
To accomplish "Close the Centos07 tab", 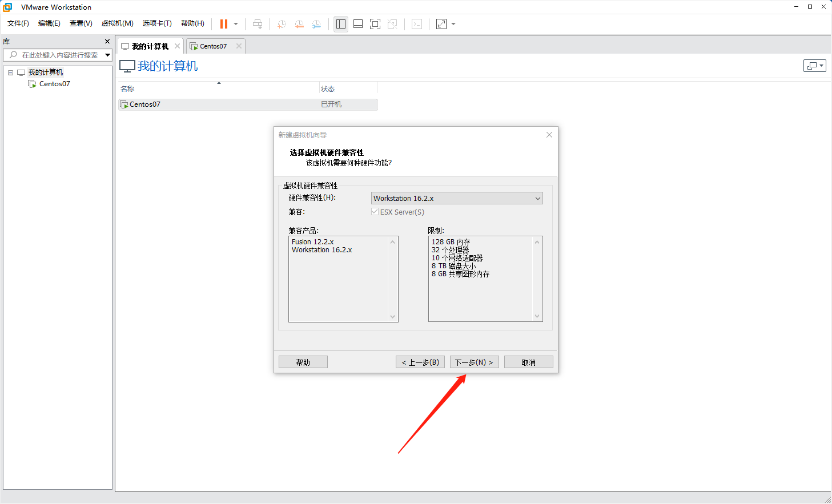I will tap(239, 46).
